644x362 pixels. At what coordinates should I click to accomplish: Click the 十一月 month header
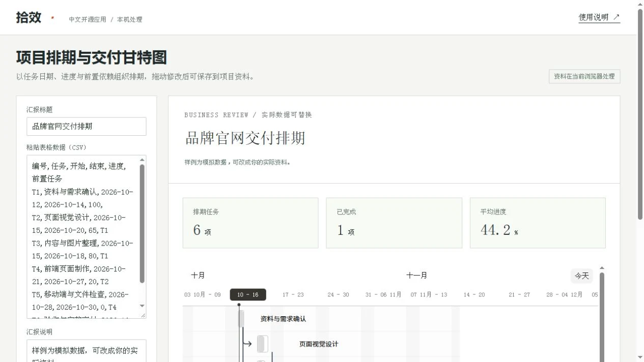click(x=416, y=276)
